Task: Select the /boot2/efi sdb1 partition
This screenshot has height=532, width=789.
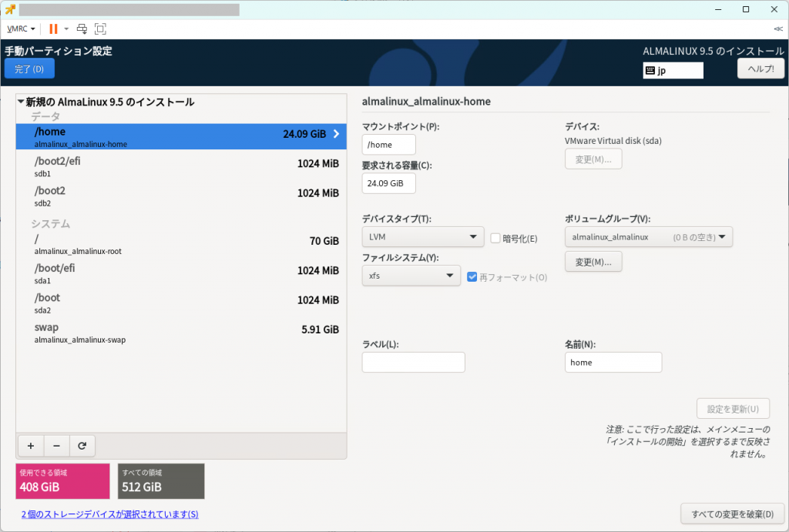Action: point(181,166)
